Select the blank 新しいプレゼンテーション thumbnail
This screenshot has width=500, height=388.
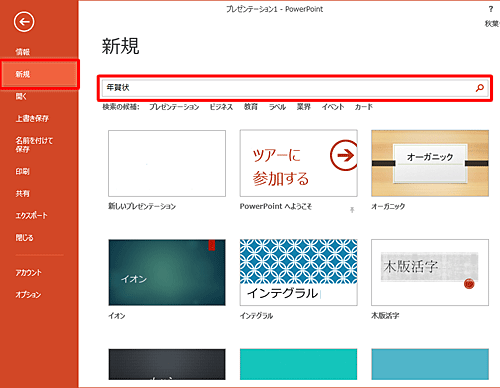pos(167,163)
